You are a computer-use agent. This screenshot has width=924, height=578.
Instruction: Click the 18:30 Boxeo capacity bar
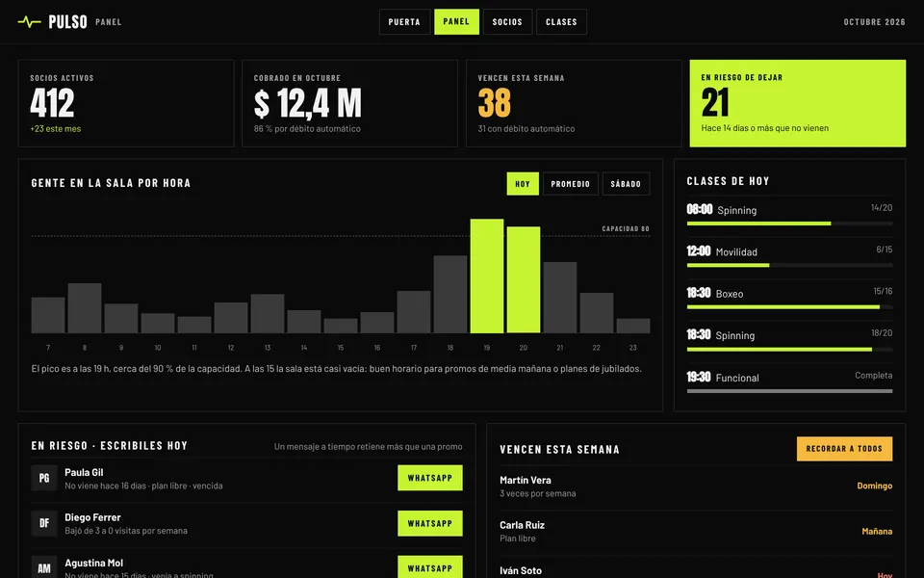789,307
